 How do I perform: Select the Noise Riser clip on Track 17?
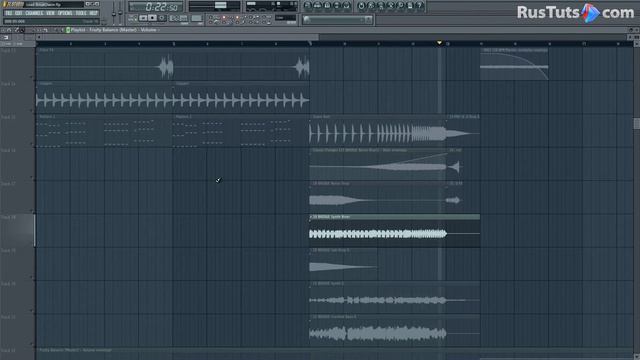click(x=378, y=197)
